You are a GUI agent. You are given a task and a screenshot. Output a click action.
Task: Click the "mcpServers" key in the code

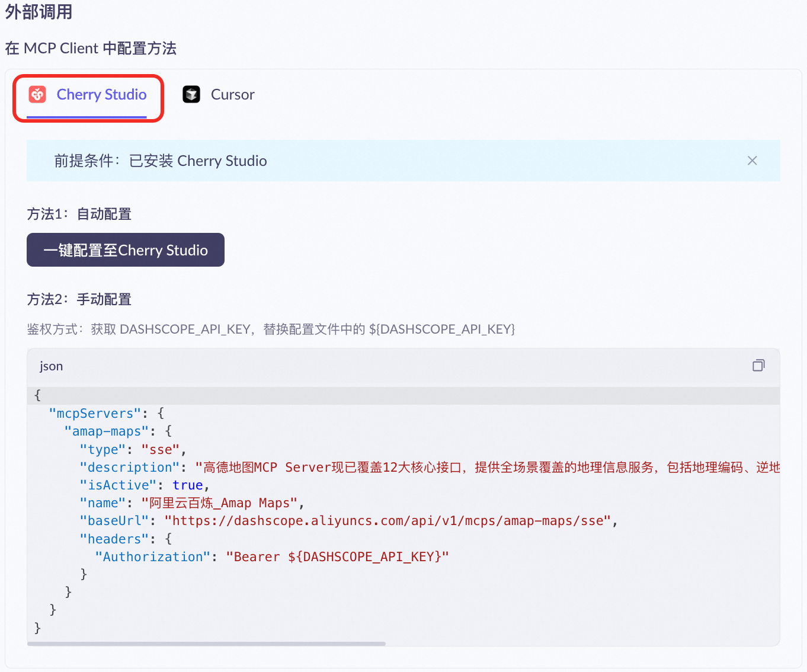click(x=95, y=414)
